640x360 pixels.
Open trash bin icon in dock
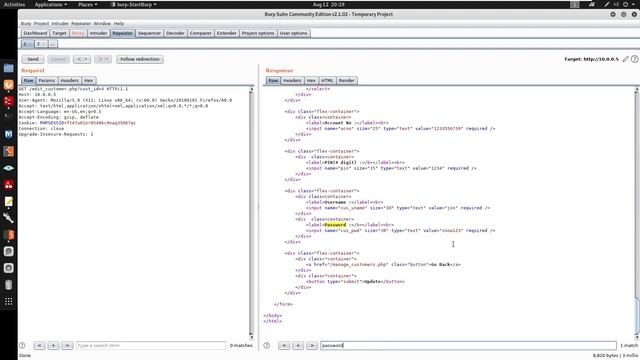(9, 285)
